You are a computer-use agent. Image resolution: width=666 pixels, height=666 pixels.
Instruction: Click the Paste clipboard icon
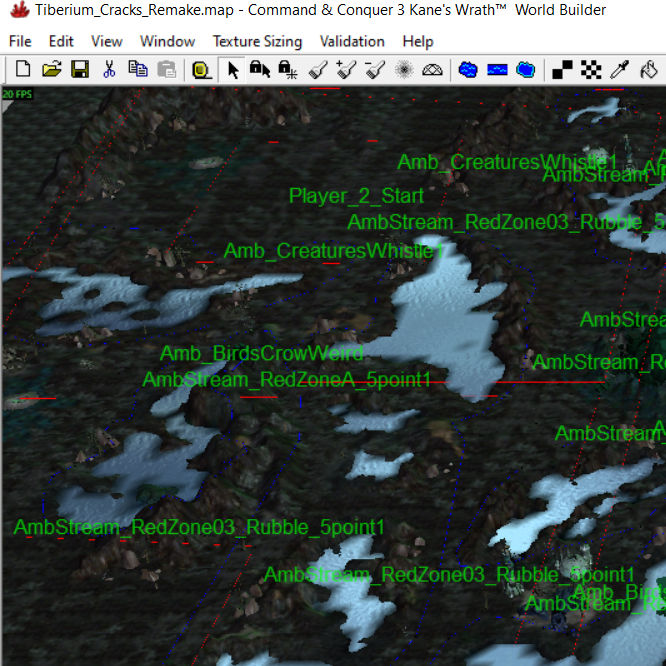pyautogui.click(x=166, y=69)
